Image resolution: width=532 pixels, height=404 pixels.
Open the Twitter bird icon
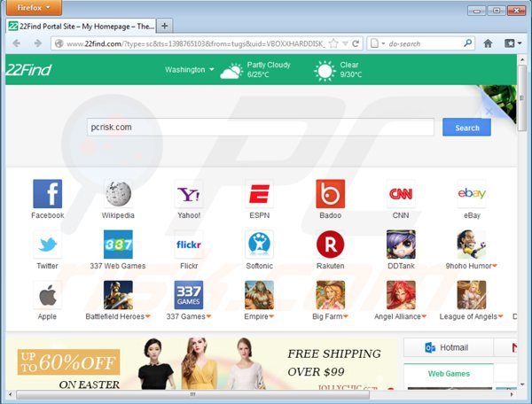point(48,244)
